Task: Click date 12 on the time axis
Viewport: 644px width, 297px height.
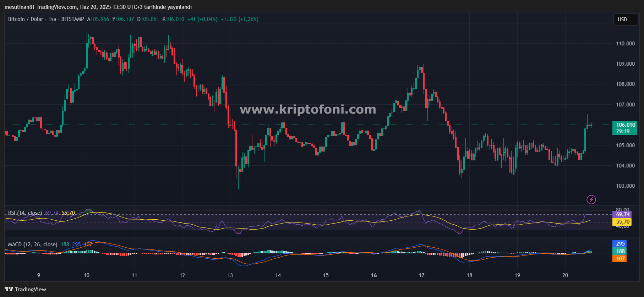Action: pos(182,275)
